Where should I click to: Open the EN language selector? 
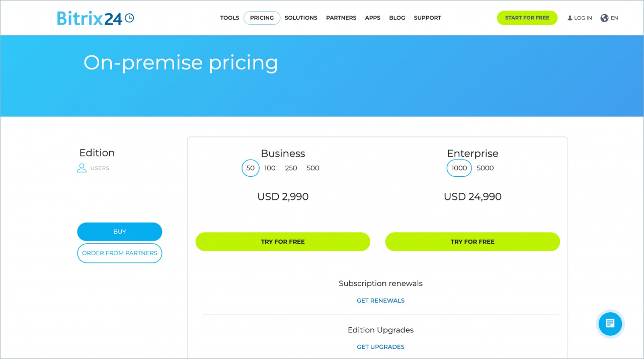coord(614,18)
